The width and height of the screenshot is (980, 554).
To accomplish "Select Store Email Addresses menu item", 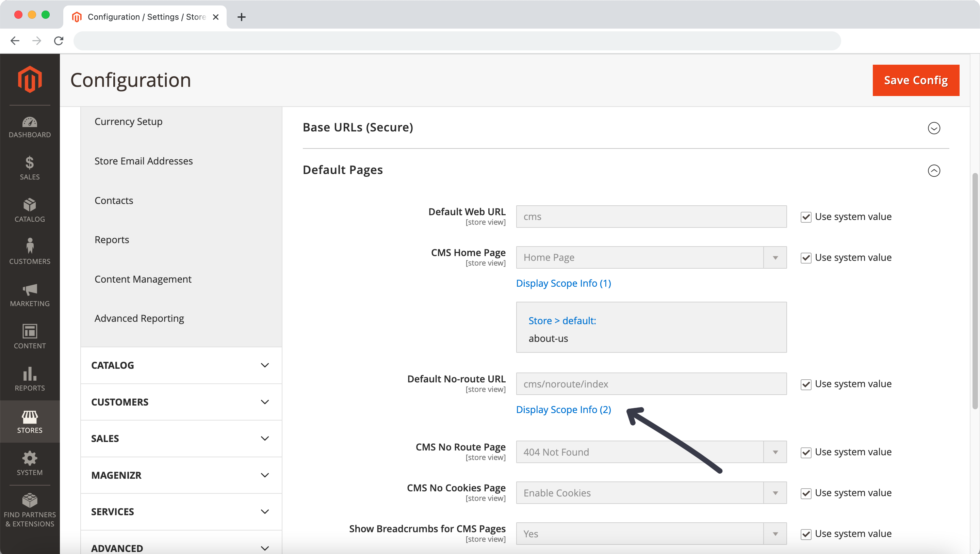I will [x=143, y=161].
